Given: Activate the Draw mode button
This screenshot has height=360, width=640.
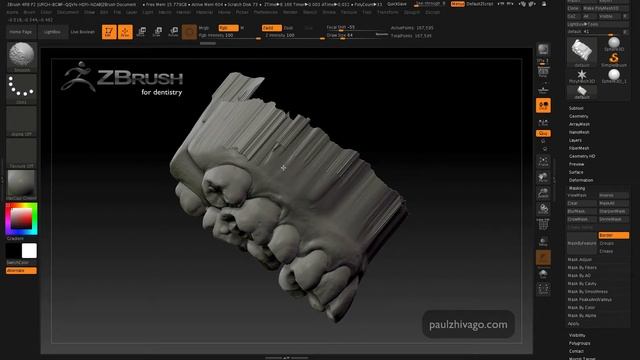Looking at the screenshot, I should (125, 32).
